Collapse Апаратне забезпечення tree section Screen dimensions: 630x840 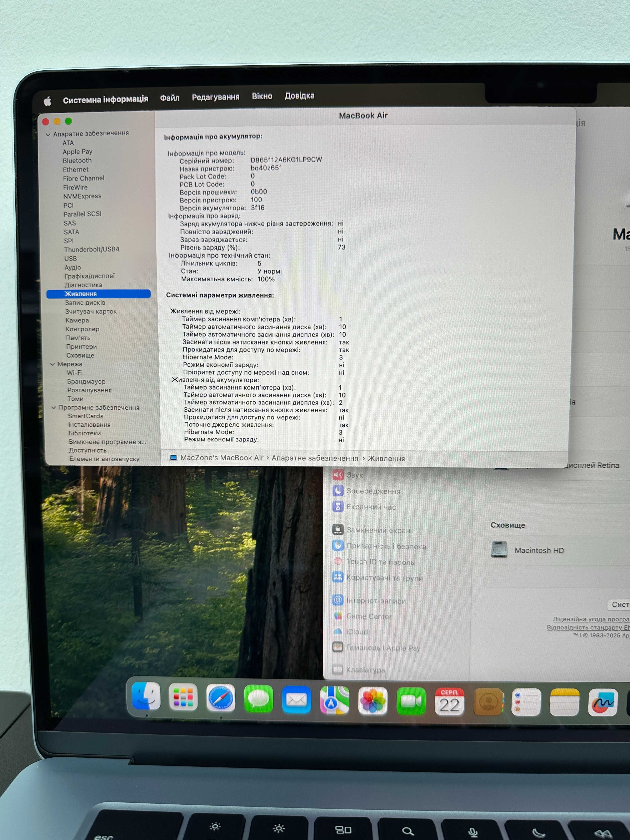click(48, 134)
